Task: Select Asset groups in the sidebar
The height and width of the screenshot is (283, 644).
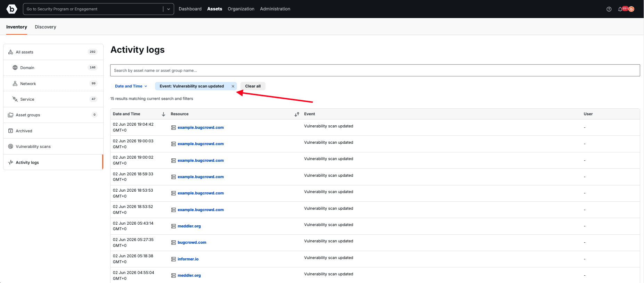Action: (53, 115)
